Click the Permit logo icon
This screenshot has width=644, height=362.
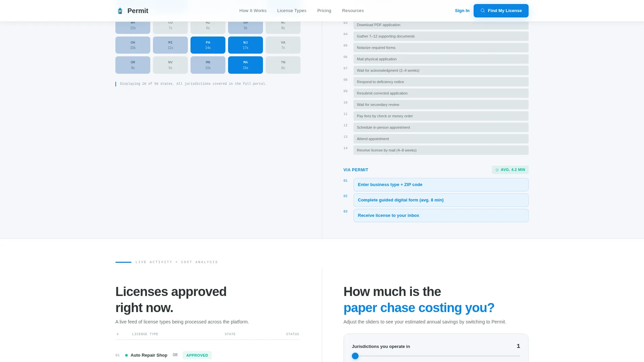click(120, 11)
